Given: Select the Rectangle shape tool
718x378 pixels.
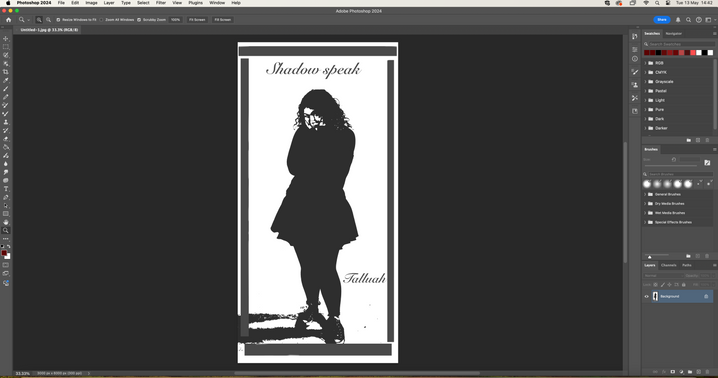Looking at the screenshot, I should pos(6,214).
